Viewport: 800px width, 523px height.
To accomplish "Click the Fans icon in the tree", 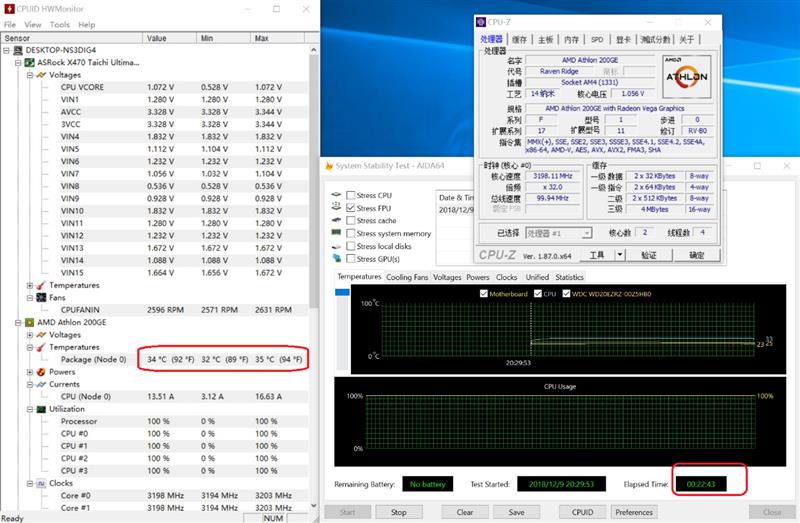I will tap(41, 297).
